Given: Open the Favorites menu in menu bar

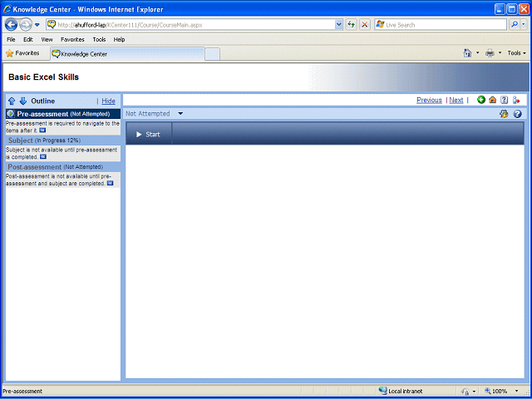Looking at the screenshot, I should point(72,39).
